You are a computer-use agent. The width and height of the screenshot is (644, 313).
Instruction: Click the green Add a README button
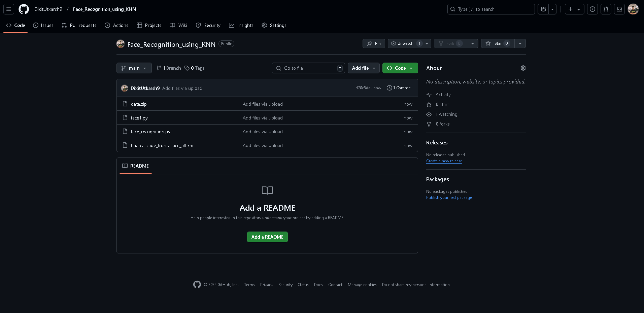click(x=267, y=237)
